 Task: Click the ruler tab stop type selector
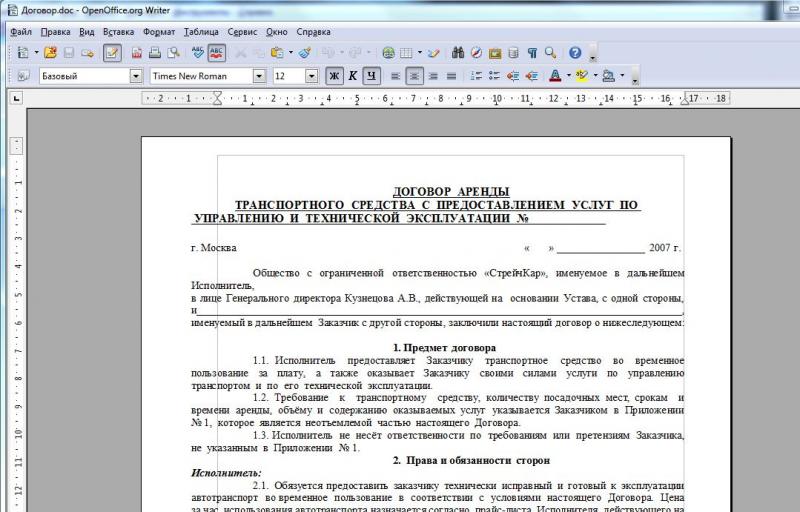tap(17, 98)
